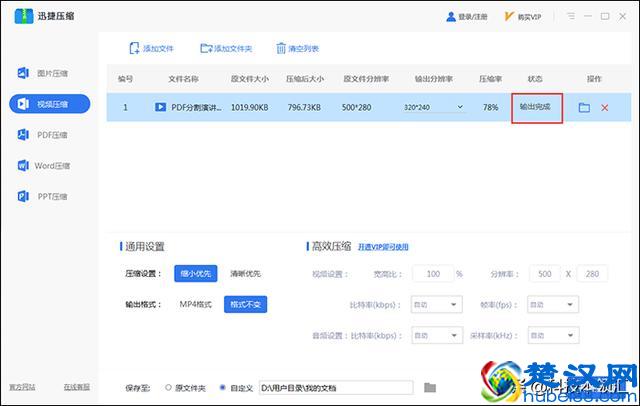Click the resolution width 500 field
640x406 pixels.
pos(544,274)
